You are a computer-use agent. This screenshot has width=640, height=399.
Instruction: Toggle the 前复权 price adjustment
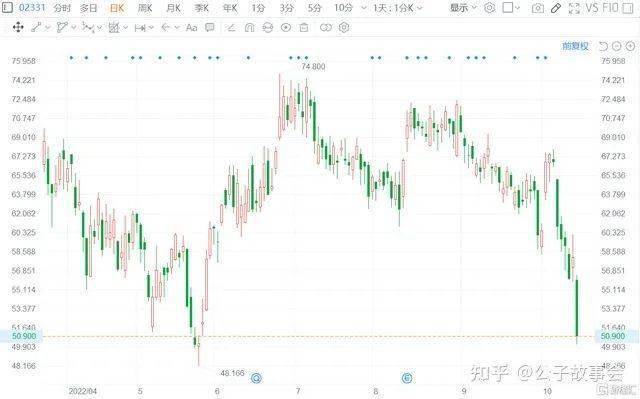(576, 46)
